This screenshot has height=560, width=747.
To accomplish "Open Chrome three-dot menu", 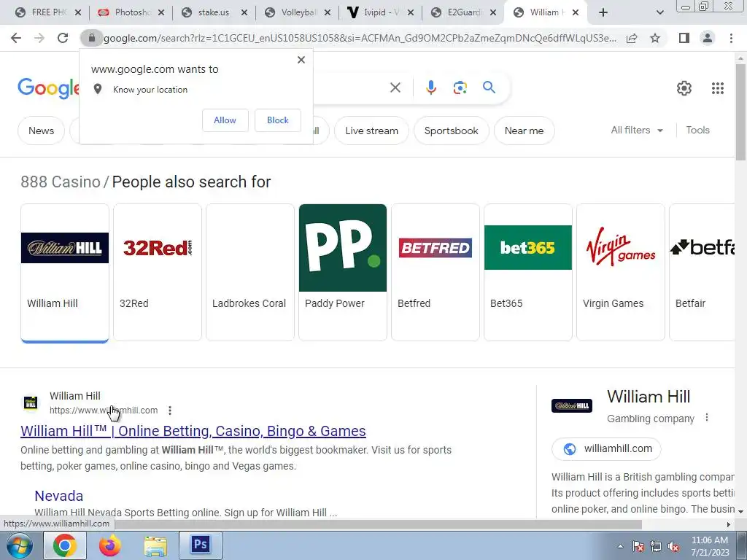I will tap(731, 38).
